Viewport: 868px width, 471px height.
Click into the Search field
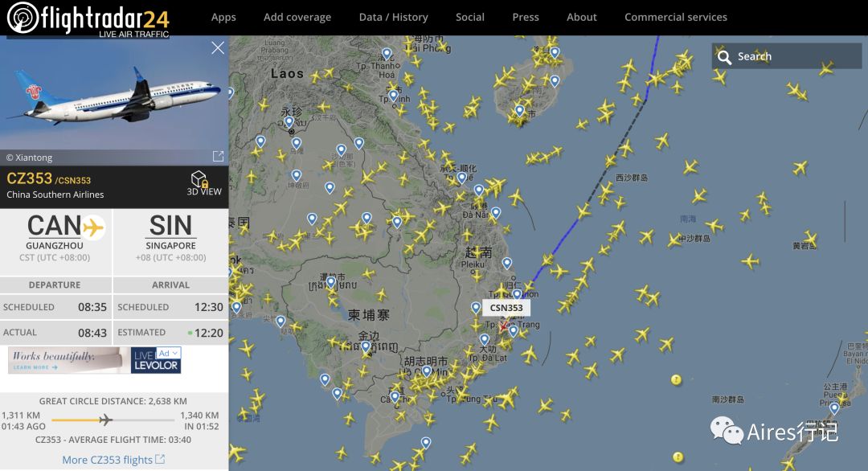[x=787, y=56]
